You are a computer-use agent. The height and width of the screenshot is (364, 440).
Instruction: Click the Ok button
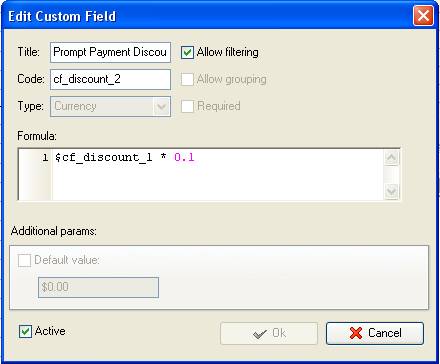pyautogui.click(x=269, y=333)
